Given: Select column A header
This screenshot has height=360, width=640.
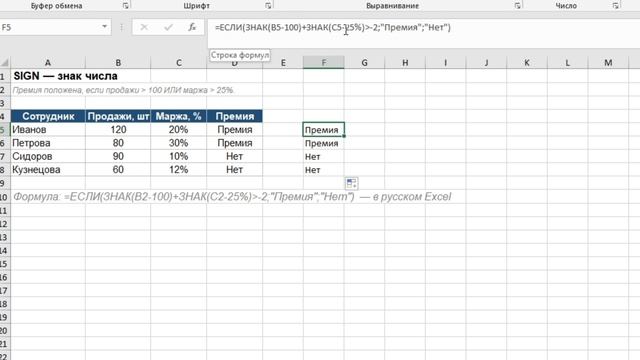Looking at the screenshot, I should pyautogui.click(x=48, y=62).
